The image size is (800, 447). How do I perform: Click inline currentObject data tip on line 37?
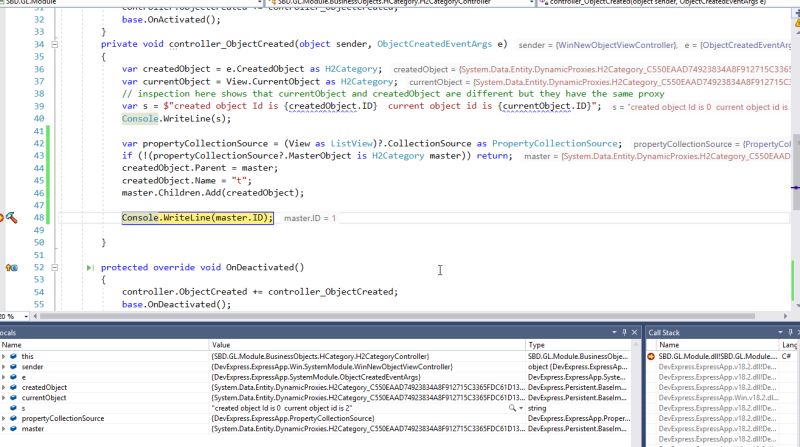[x=599, y=82]
